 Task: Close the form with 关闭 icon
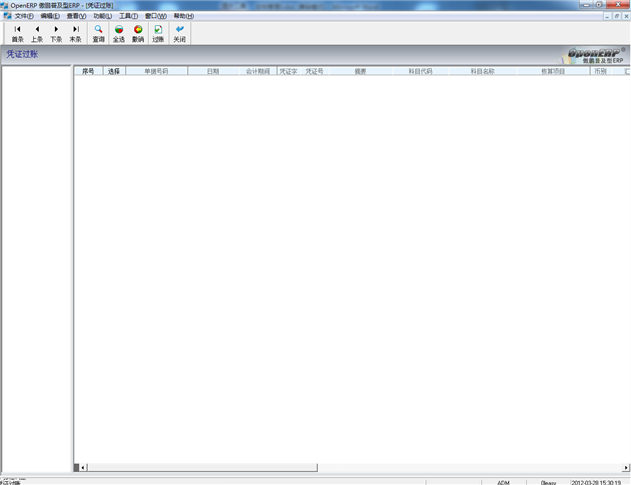coord(179,33)
